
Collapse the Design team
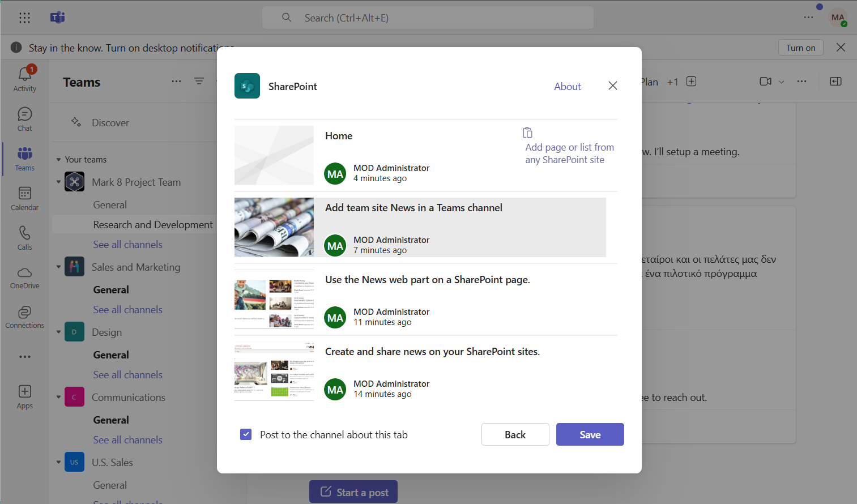(x=58, y=332)
